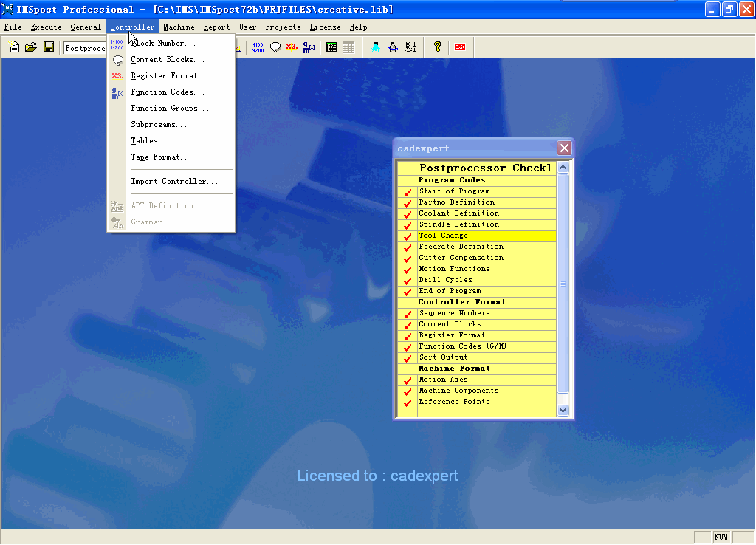The height and width of the screenshot is (545, 756).
Task: Click the Save floppy disk icon
Action: click(x=49, y=47)
